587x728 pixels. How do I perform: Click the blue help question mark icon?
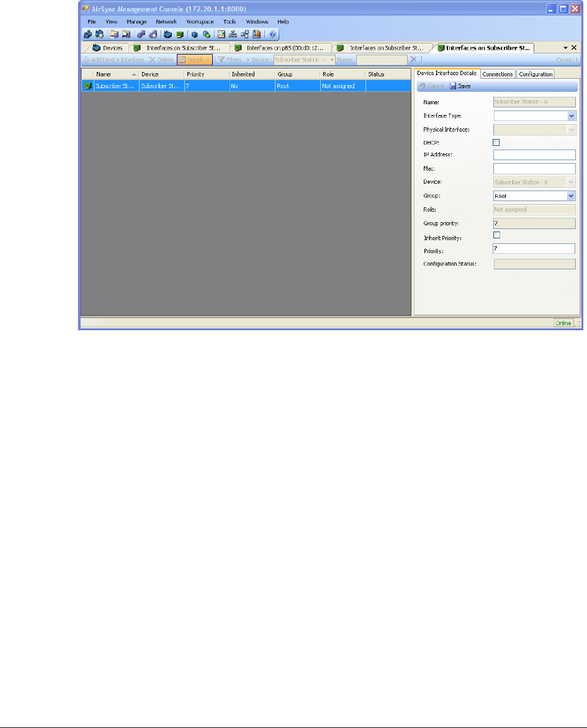[x=273, y=34]
